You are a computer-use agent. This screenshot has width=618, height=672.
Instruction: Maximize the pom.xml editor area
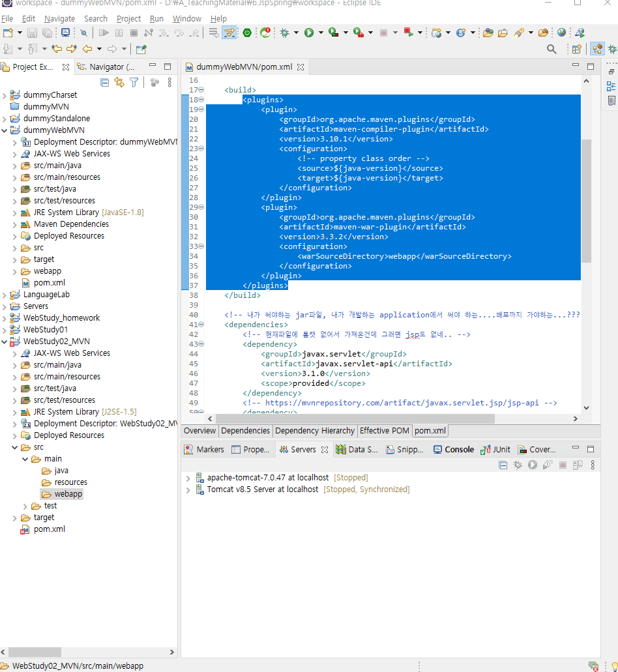point(591,66)
